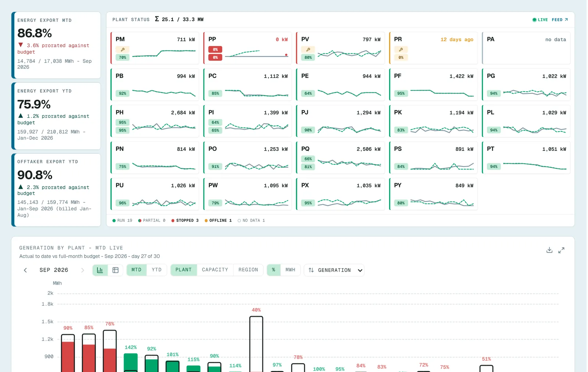Click the PQ plant sparkline
Screen dimensions: 588x372
(349, 163)
